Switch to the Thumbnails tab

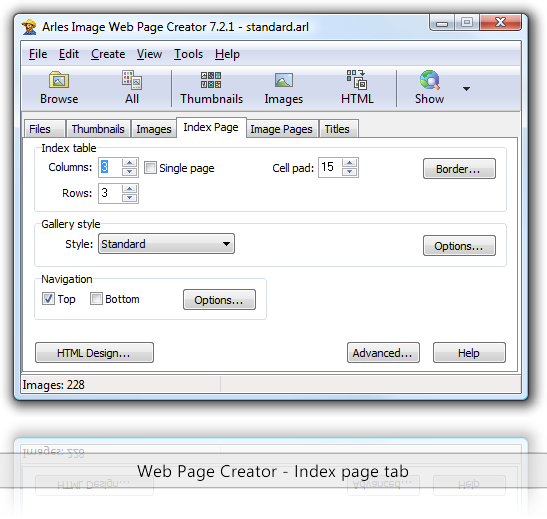98,129
